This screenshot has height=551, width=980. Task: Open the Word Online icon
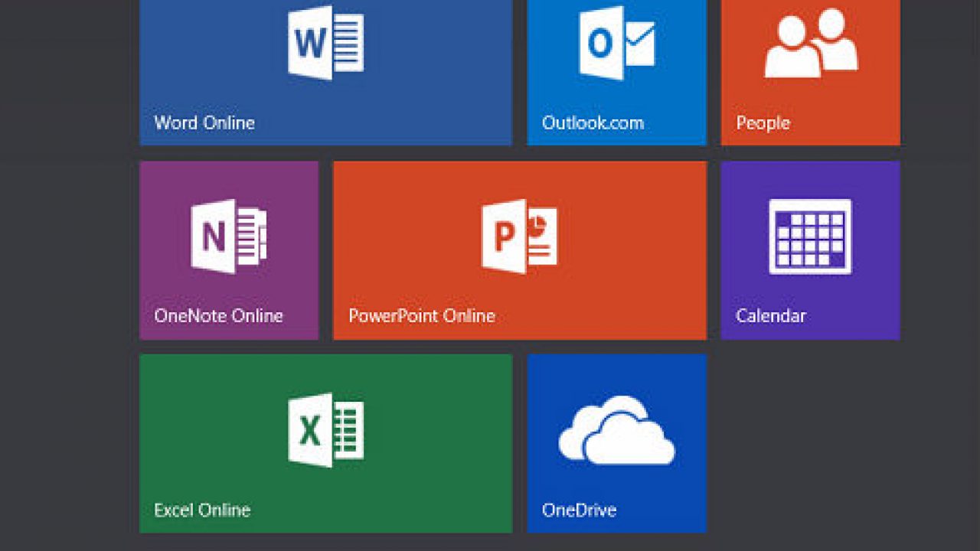325,42
